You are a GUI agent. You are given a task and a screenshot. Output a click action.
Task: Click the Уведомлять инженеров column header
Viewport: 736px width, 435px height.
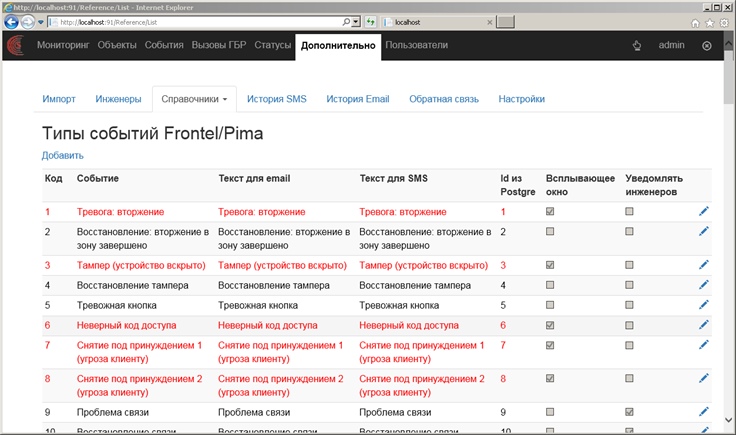point(654,185)
